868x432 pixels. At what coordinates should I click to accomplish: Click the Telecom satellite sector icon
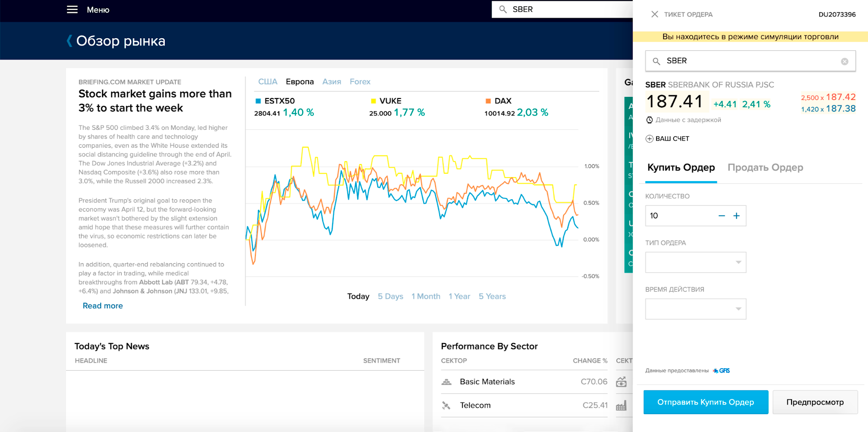tap(446, 406)
